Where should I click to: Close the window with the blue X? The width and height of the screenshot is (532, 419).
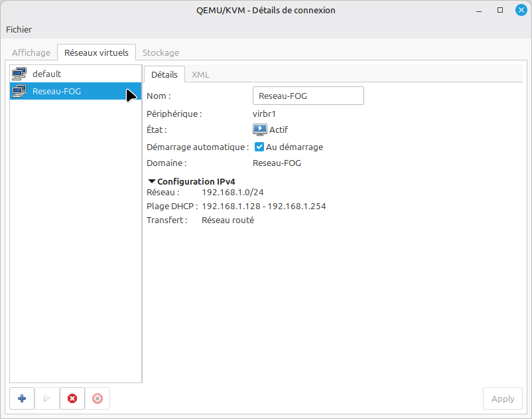[x=521, y=10]
